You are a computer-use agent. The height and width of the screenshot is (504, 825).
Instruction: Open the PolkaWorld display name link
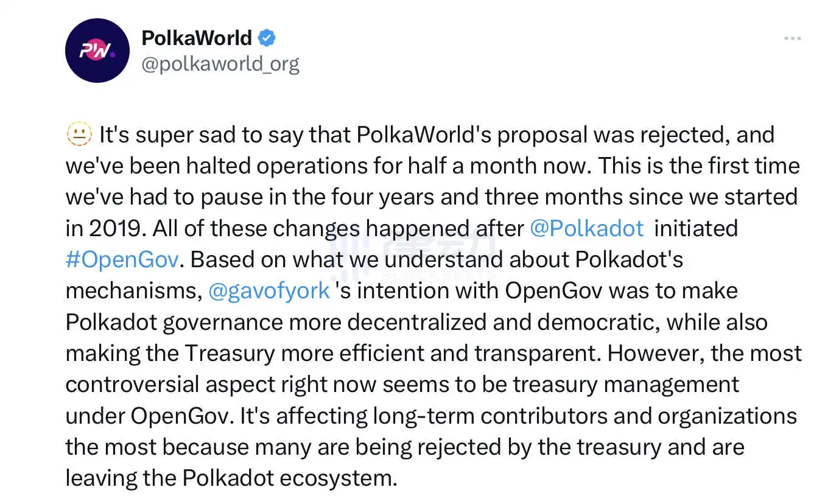coord(196,38)
